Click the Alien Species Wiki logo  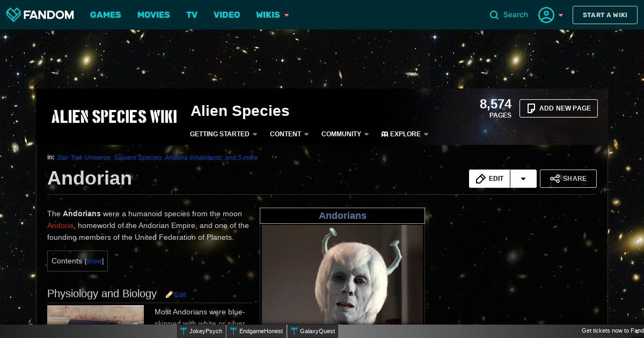(x=114, y=116)
